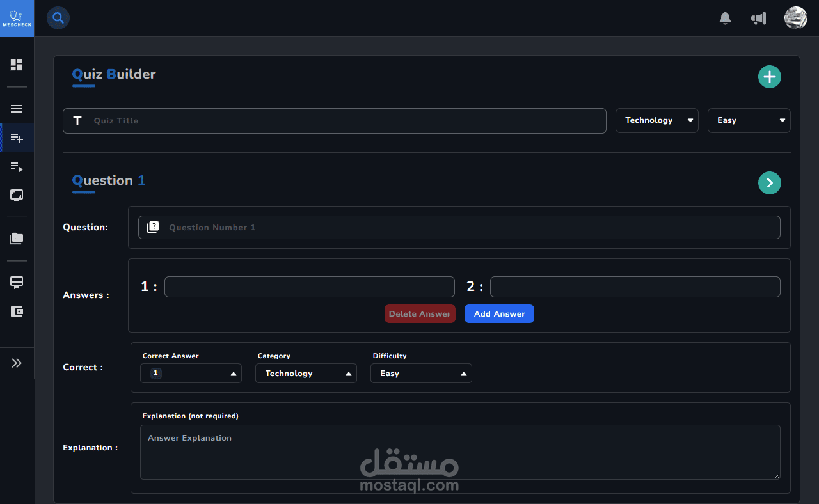Viewport: 819px width, 504px height.
Task: Click the Quiz Title input field
Action: (x=335, y=121)
